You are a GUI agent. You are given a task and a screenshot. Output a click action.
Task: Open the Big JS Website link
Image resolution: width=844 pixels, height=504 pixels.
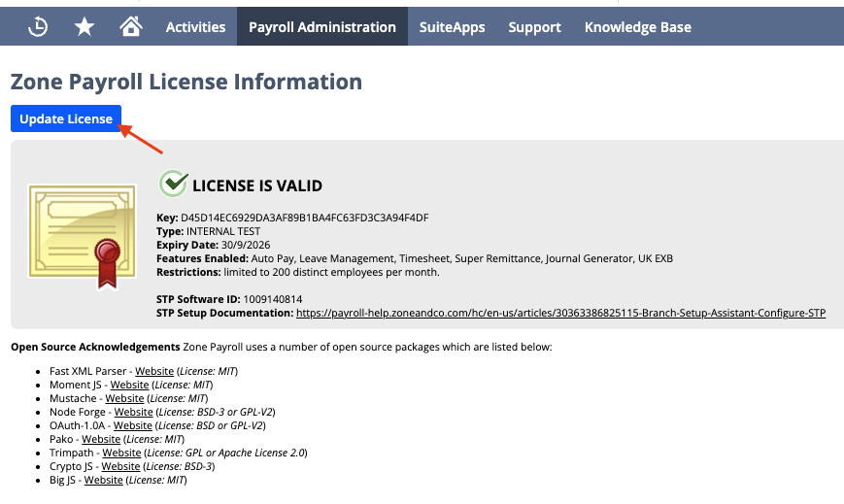[x=103, y=480]
